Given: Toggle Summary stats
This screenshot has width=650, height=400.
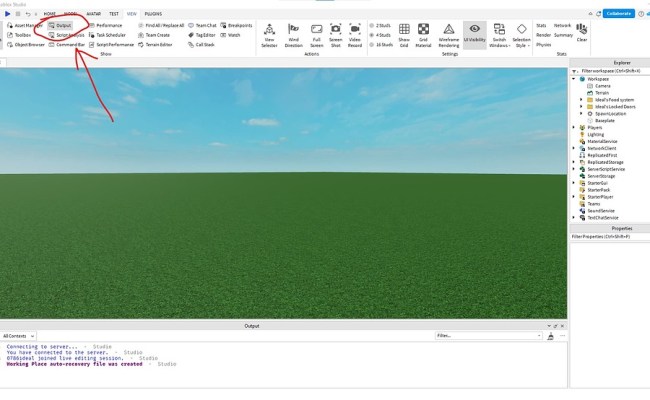Looking at the screenshot, I should (x=564, y=35).
